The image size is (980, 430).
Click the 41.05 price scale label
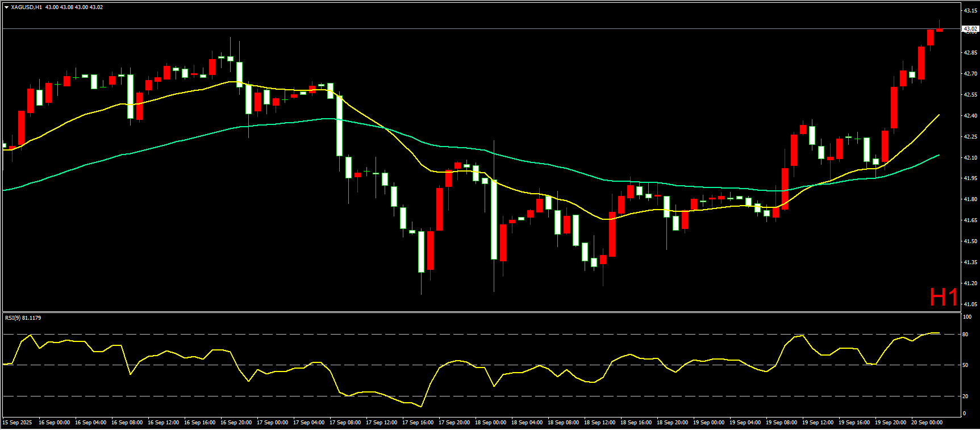point(970,304)
